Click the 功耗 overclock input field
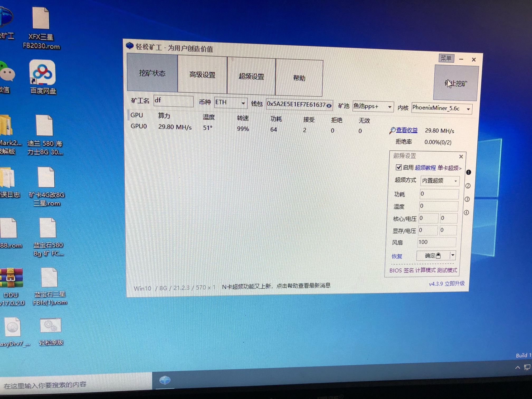Viewport: 532px width, 399px height. (439, 194)
